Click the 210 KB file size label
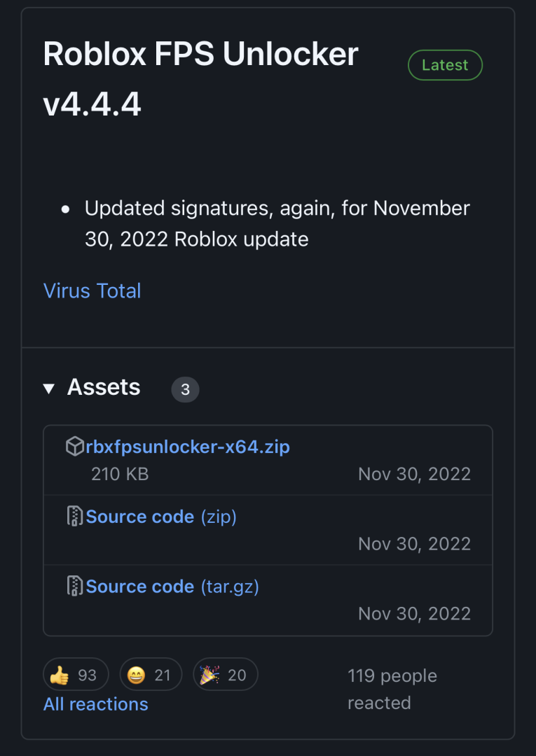536x756 pixels. coord(120,474)
